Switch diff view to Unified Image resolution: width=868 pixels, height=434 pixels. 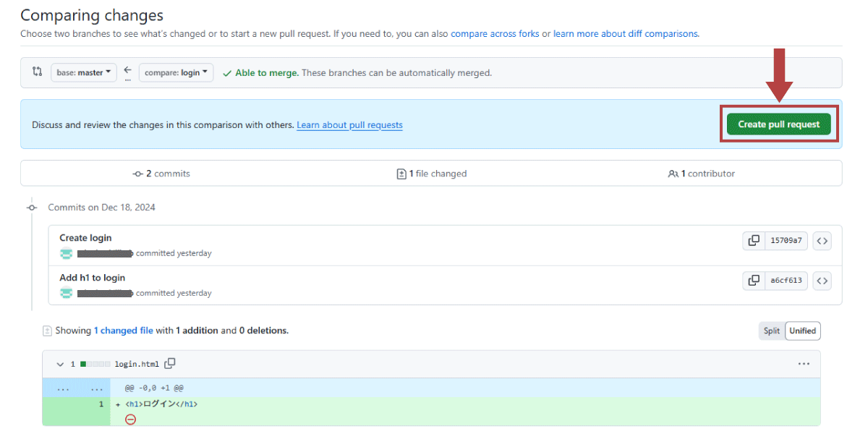pyautogui.click(x=803, y=331)
